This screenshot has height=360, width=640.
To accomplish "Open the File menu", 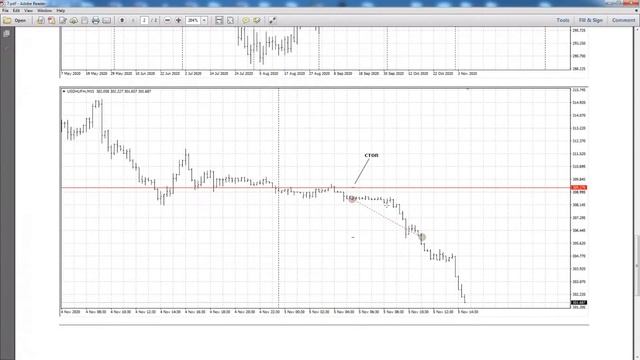I will click(x=5, y=11).
